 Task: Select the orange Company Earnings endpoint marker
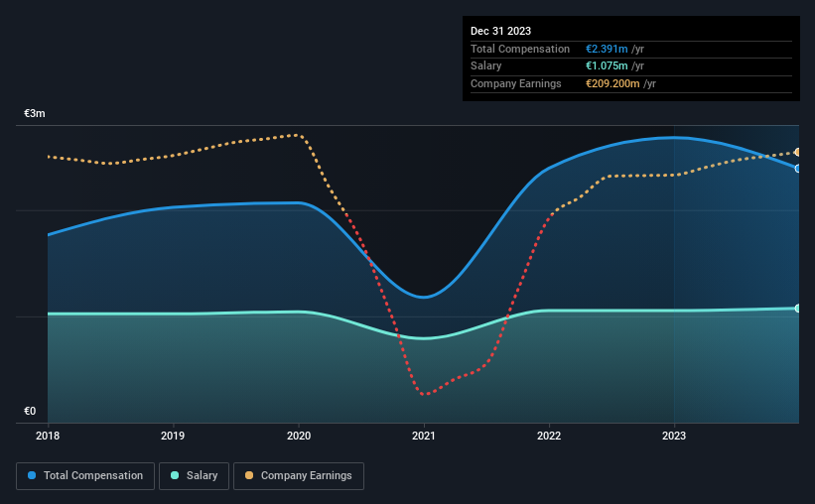pyautogui.click(x=798, y=152)
